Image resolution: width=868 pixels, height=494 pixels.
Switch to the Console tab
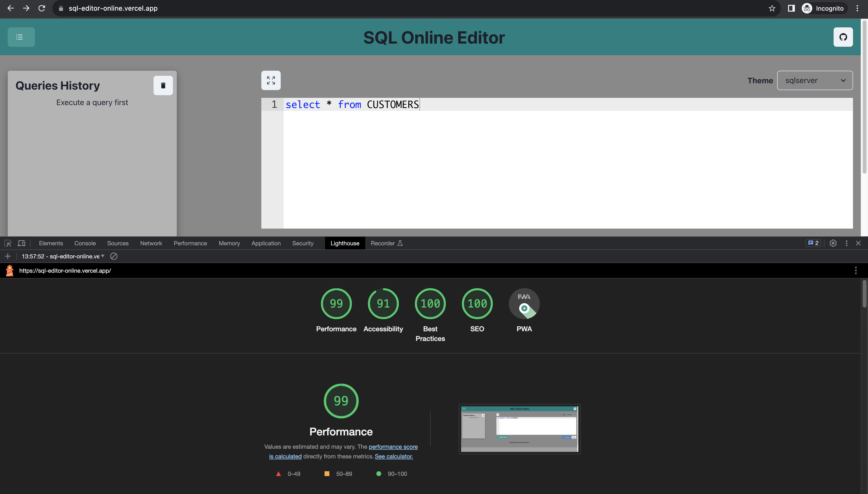point(85,243)
